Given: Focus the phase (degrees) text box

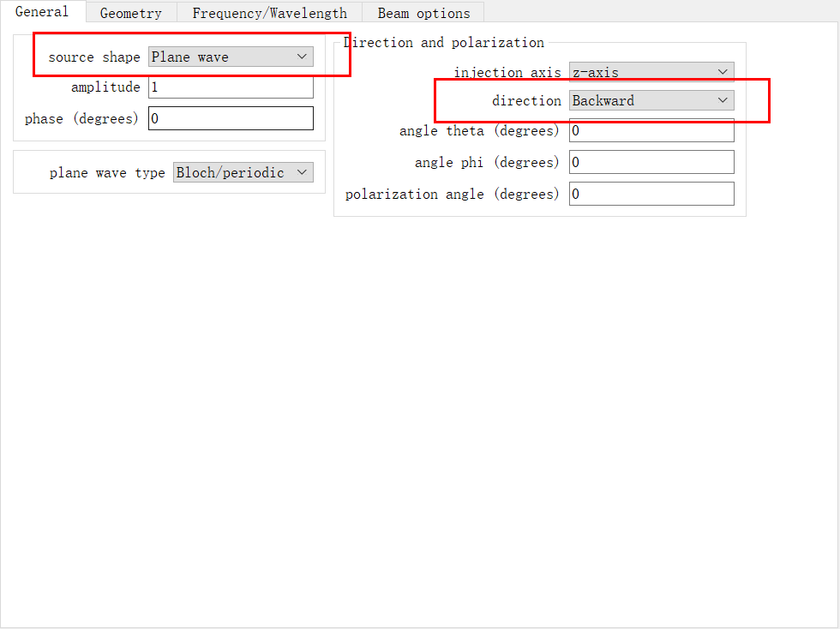Looking at the screenshot, I should coord(231,118).
